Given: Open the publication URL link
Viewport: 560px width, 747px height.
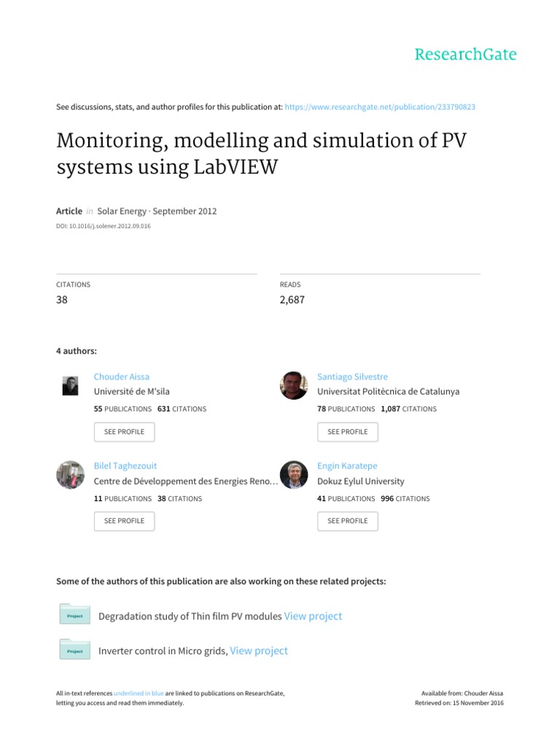Looking at the screenshot, I should coord(381,107).
